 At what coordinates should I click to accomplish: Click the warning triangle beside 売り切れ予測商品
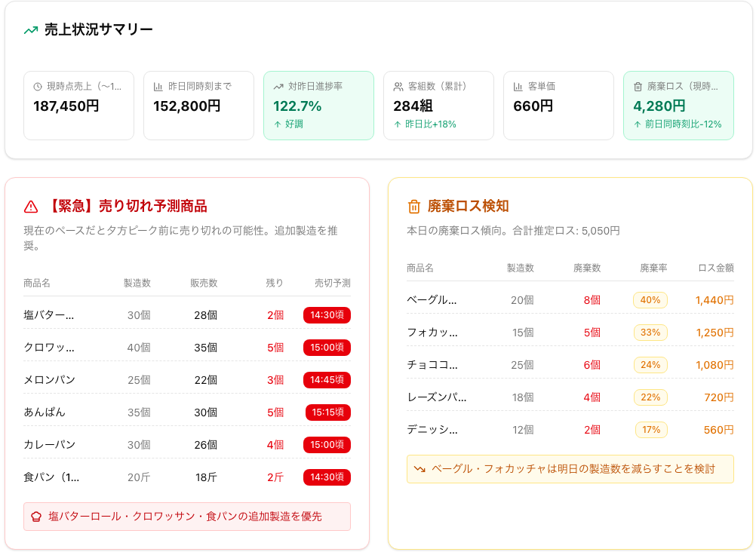click(x=29, y=206)
